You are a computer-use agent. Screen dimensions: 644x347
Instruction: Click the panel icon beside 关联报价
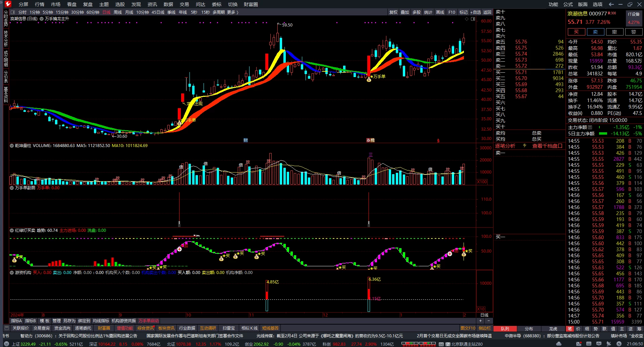(6, 328)
